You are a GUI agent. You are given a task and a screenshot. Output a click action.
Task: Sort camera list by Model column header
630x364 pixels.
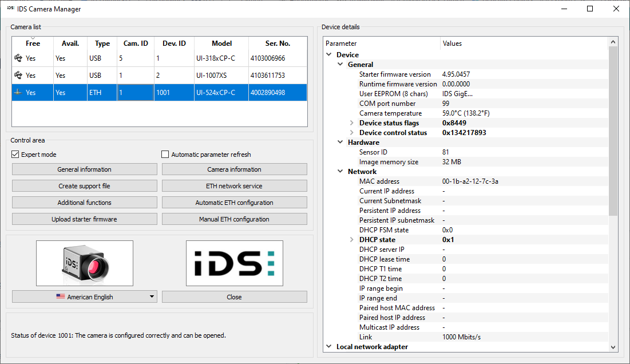pyautogui.click(x=221, y=43)
